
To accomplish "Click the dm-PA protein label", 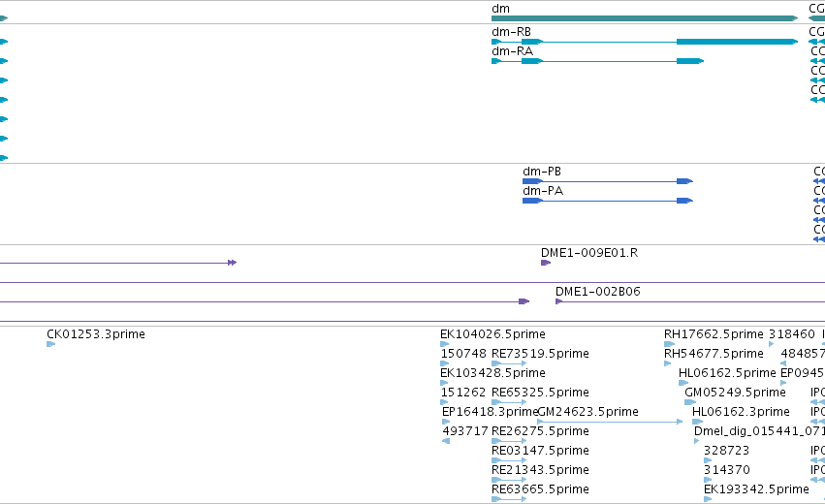I will (543, 191).
